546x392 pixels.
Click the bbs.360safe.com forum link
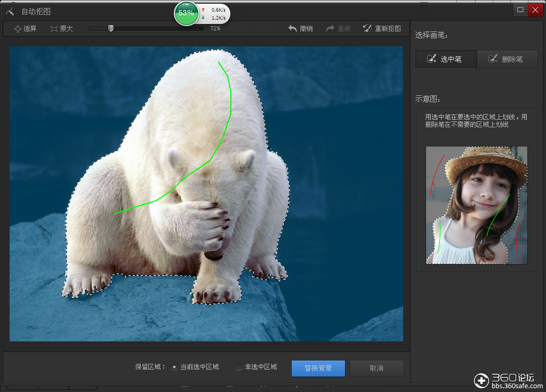517,385
